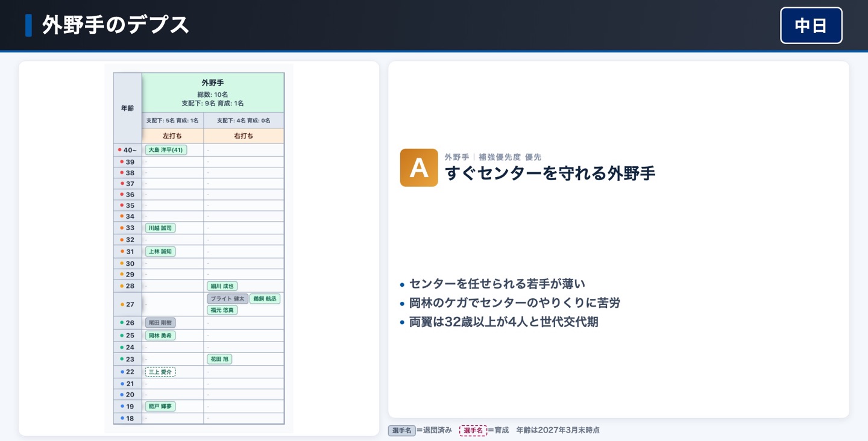Click the 外野手｜補強優先度 優先 label

tap(493, 157)
